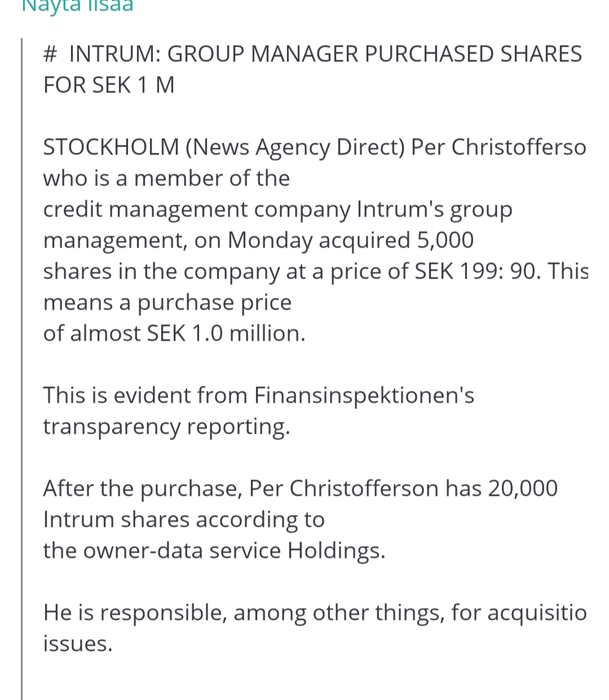
Task: Click the text "transparency reporting."
Action: coord(166,426)
